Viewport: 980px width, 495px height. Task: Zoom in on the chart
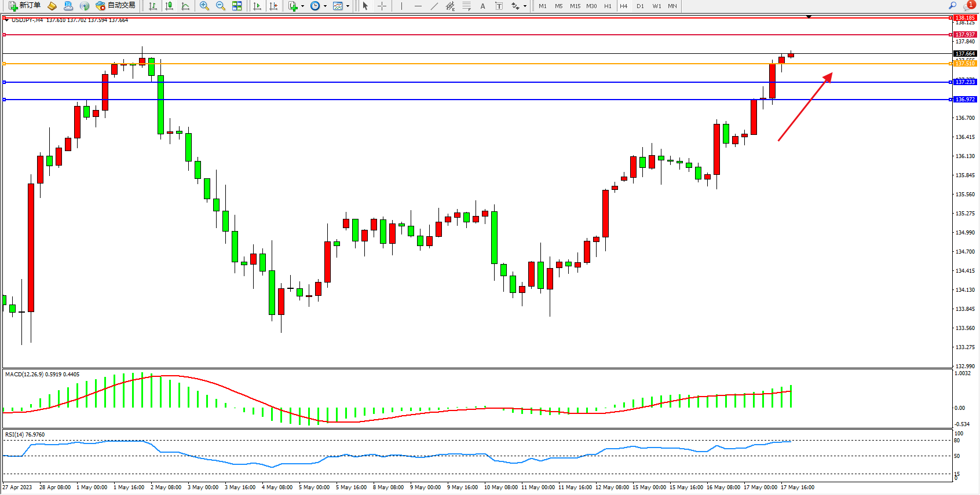coord(204,6)
